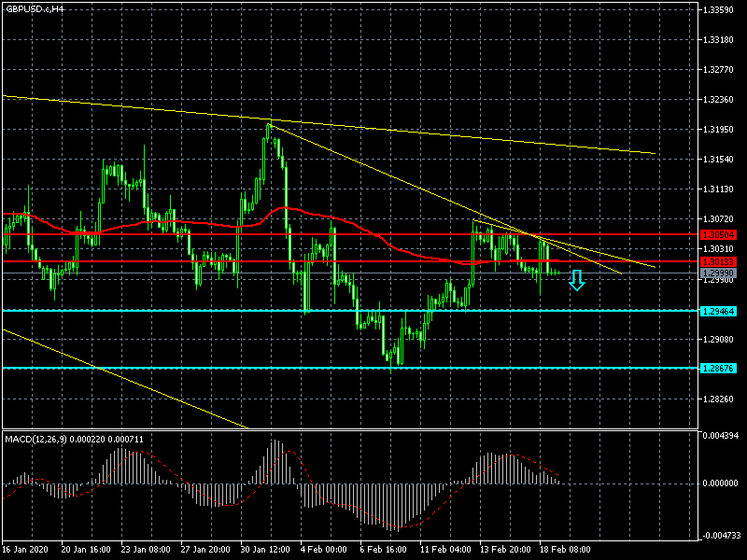Click the 1.29464 cyan price label
Screen dimensions: 747x560
point(718,312)
